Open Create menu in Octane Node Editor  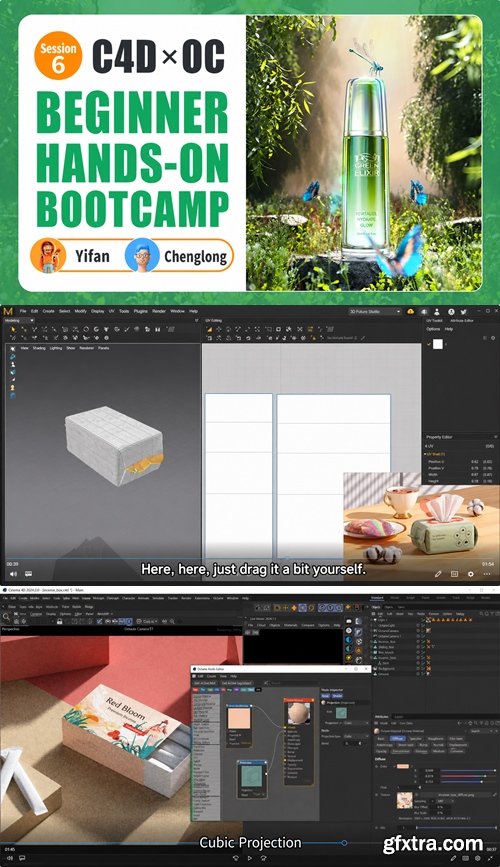[x=211, y=676]
